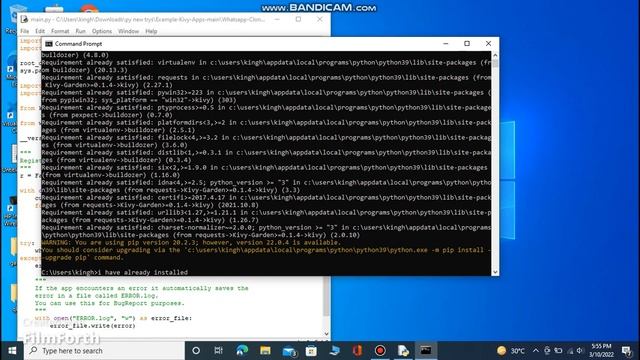
Task: Click the network tray icon
Action: (570, 351)
